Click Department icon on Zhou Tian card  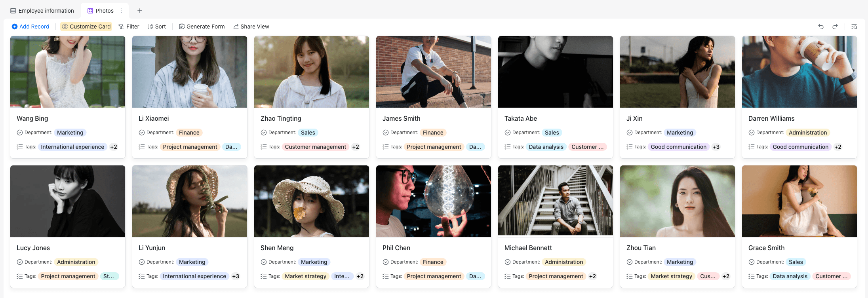click(x=630, y=262)
